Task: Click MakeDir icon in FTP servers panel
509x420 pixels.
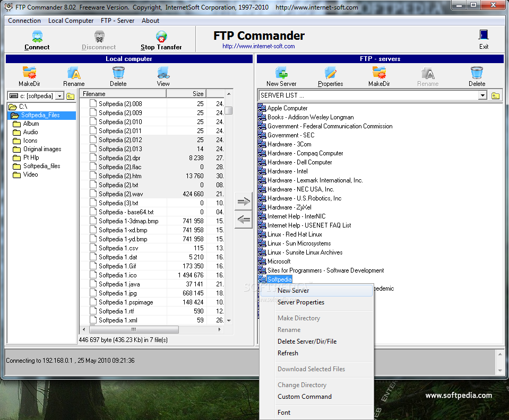Action: click(379, 73)
